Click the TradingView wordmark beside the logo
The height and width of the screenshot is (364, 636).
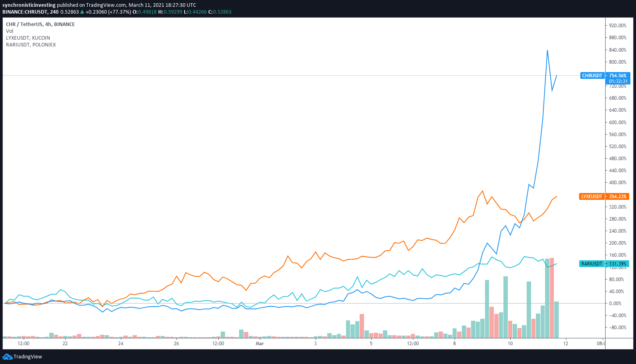pyautogui.click(x=28, y=357)
